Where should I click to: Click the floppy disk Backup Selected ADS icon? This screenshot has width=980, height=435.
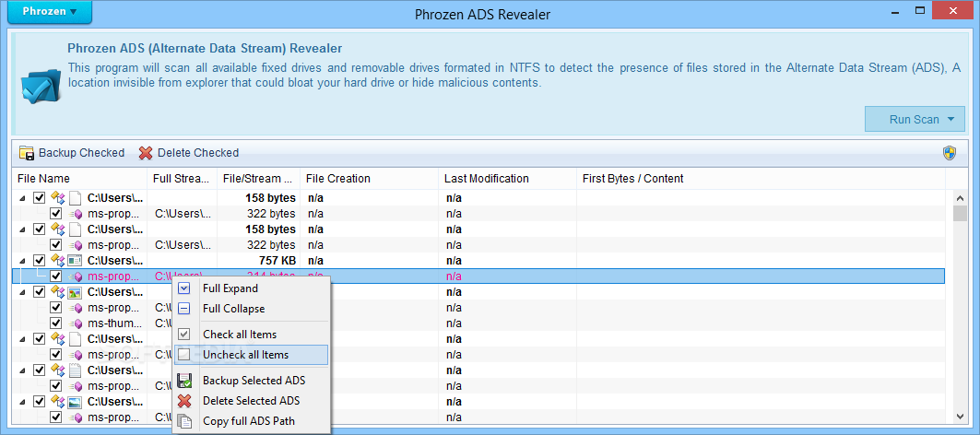click(x=184, y=381)
